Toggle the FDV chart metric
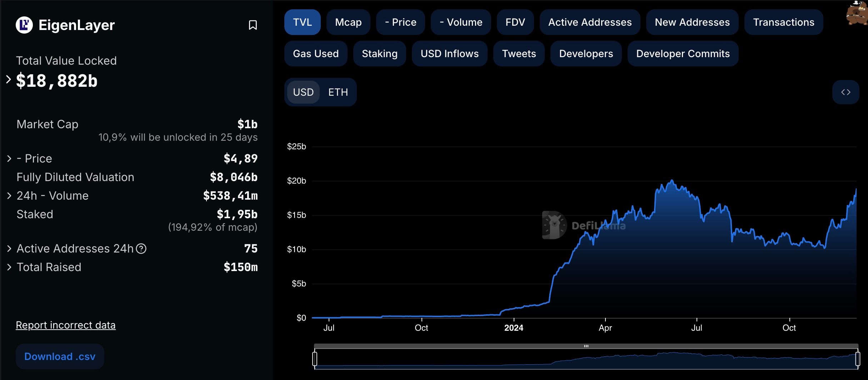Image resolution: width=868 pixels, height=380 pixels. click(x=515, y=22)
